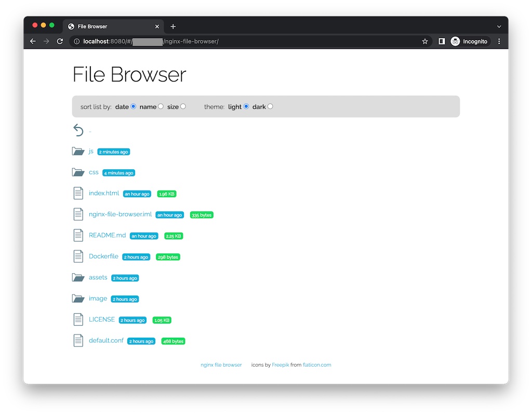Bookmark this page with the star icon

[x=425, y=42]
